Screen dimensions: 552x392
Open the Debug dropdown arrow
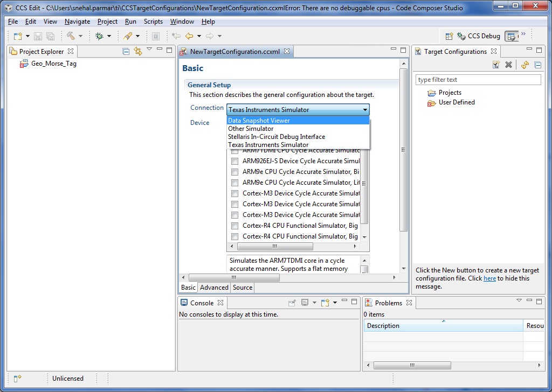coord(109,36)
